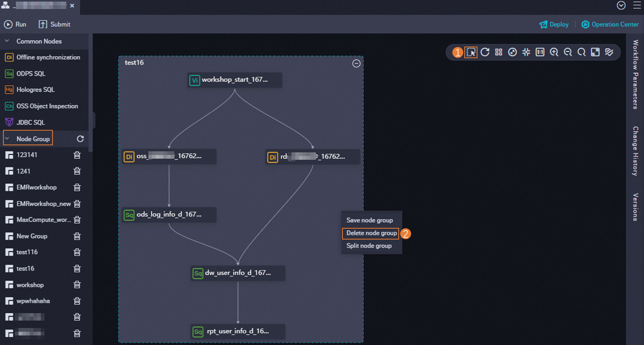Delete test116 using its trash icon
The height and width of the screenshot is (345, 644).
77,252
